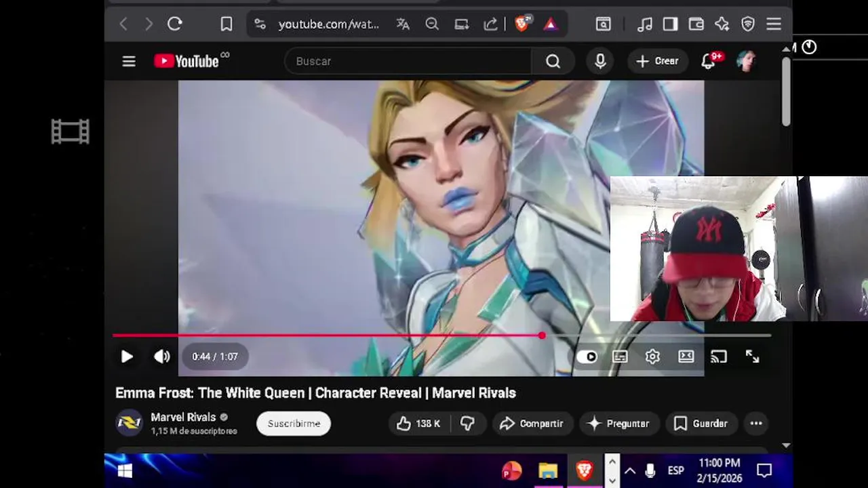Toggle theater mode

686,357
